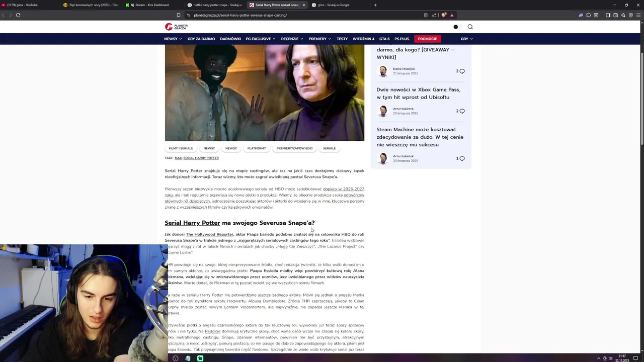Image resolution: width=644 pixels, height=362 pixels.
Task: Expand the RECENZJE dropdown
Action: click(292, 39)
